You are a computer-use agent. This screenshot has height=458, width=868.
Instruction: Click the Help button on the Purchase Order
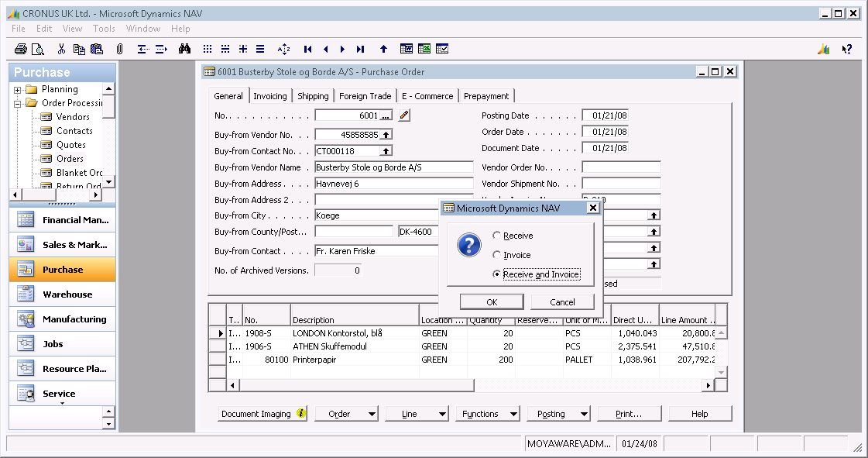pos(700,414)
